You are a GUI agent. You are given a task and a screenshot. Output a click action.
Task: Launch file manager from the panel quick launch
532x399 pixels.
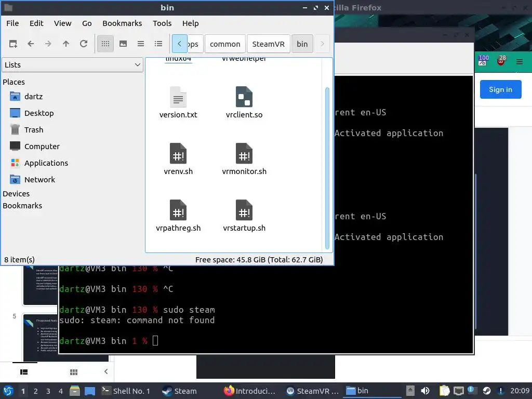(75, 391)
